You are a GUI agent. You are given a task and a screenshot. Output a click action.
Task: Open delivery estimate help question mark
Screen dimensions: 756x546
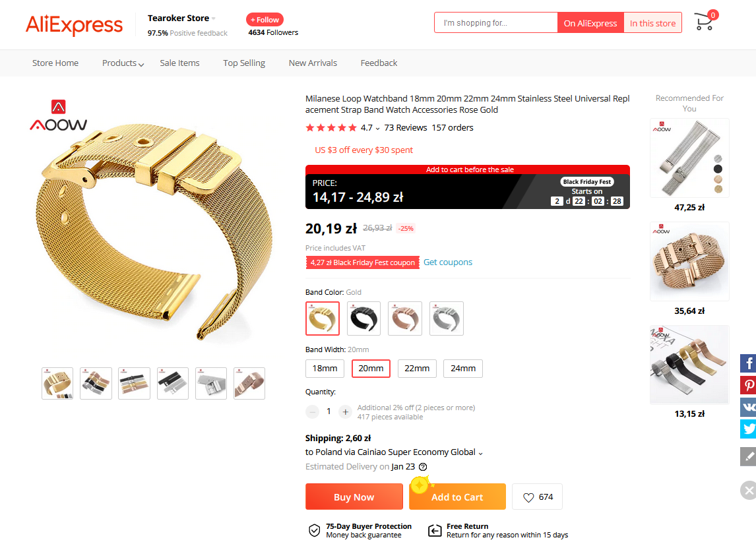click(x=423, y=467)
